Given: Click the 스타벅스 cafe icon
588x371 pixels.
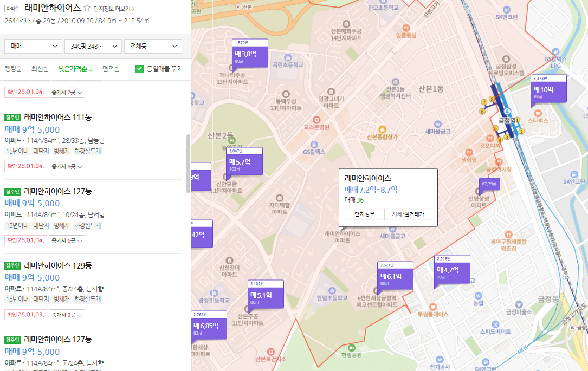Looking at the screenshot, I should 538,113.
